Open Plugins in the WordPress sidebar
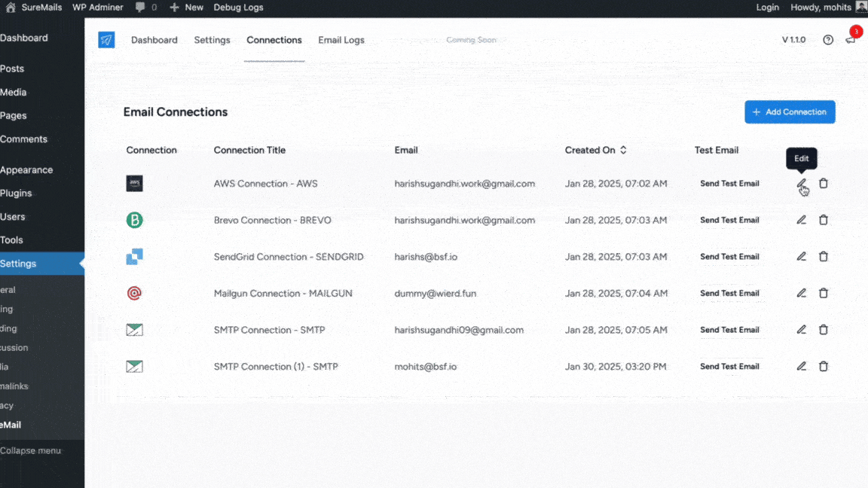Viewport: 868px width, 488px height. (x=16, y=194)
